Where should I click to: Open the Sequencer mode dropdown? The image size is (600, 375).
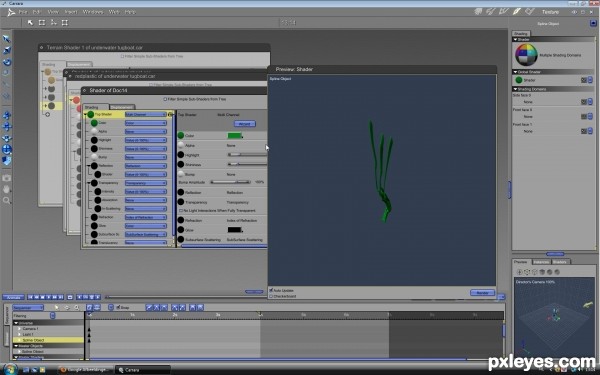pos(28,307)
